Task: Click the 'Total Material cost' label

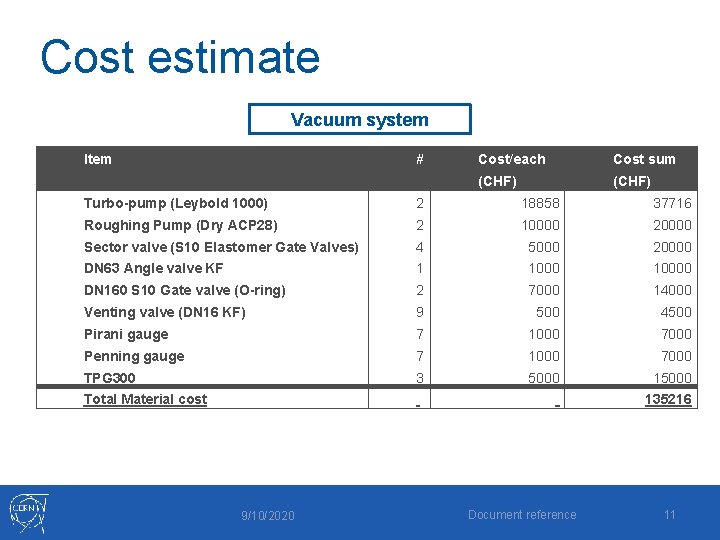Action: (145, 399)
